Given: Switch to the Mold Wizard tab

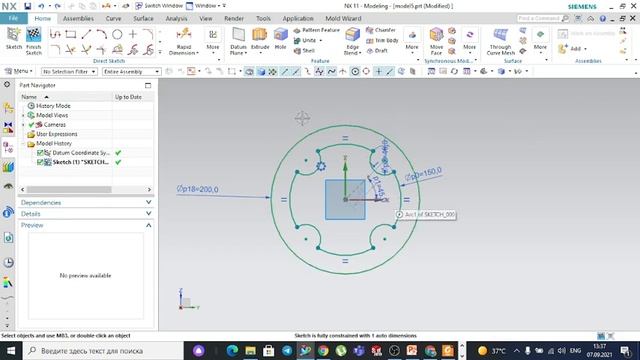Looking at the screenshot, I should tap(343, 18).
